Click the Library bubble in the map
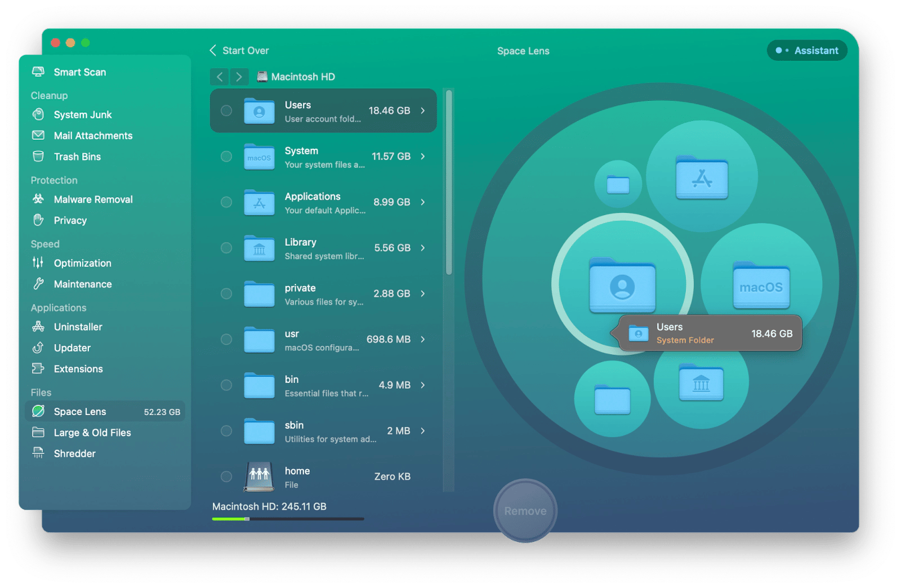901x588 pixels. [701, 381]
